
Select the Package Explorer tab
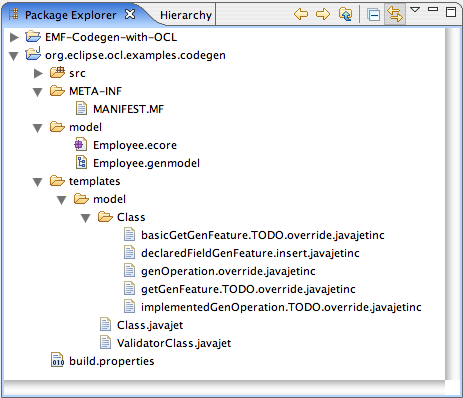click(71, 15)
